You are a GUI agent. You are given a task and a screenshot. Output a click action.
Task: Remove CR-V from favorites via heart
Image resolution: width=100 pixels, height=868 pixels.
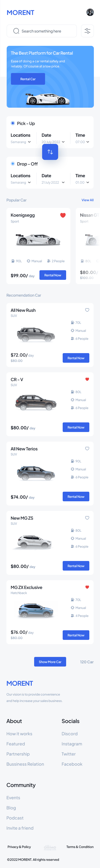point(87,379)
